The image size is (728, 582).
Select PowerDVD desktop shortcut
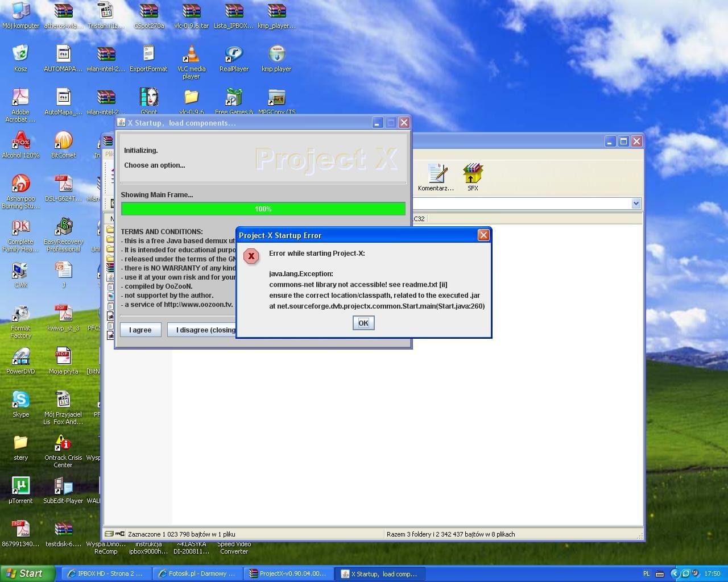tap(20, 361)
